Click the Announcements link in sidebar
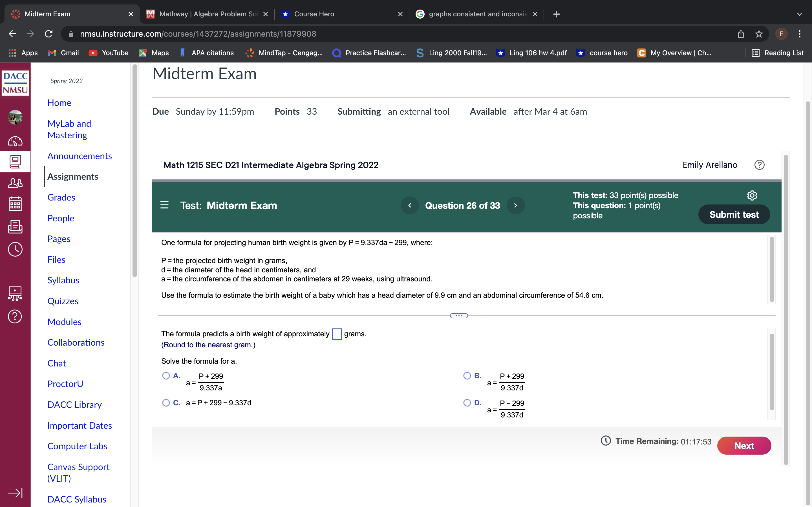This screenshot has width=812, height=507. click(79, 155)
